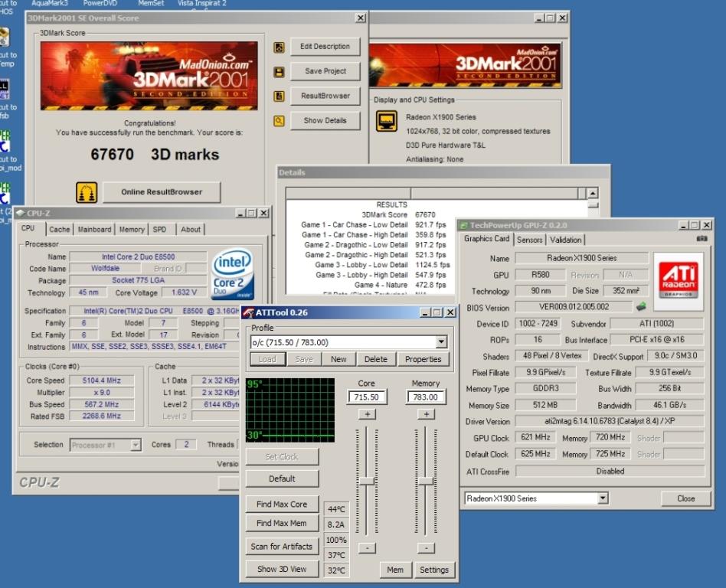Click Find Max Mem in ATITool
The width and height of the screenshot is (726, 588).
282,523
